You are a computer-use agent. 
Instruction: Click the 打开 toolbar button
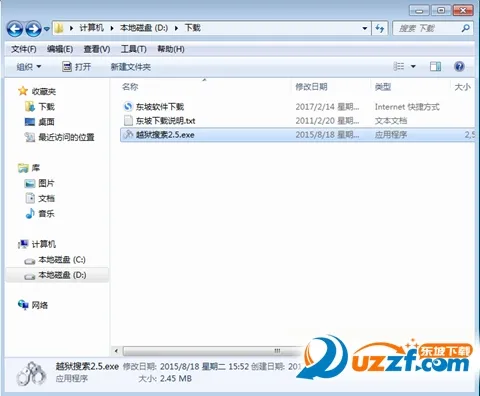pyautogui.click(x=76, y=67)
